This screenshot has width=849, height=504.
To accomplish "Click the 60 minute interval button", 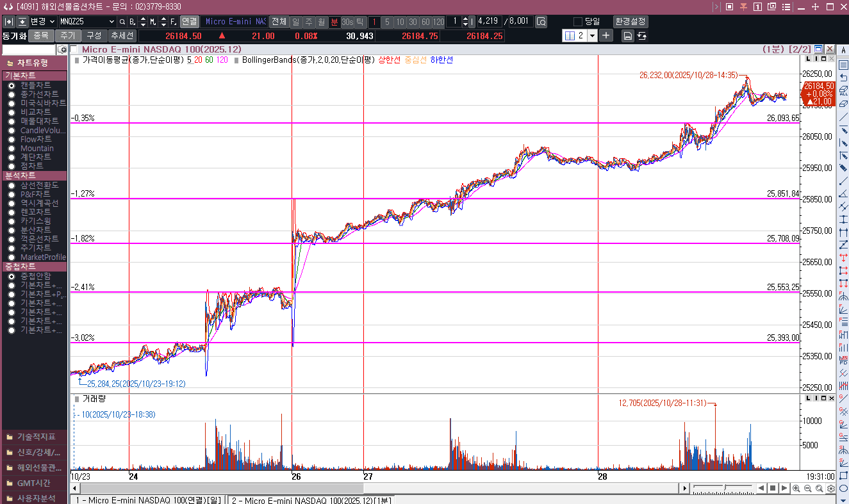I will 425,22.
